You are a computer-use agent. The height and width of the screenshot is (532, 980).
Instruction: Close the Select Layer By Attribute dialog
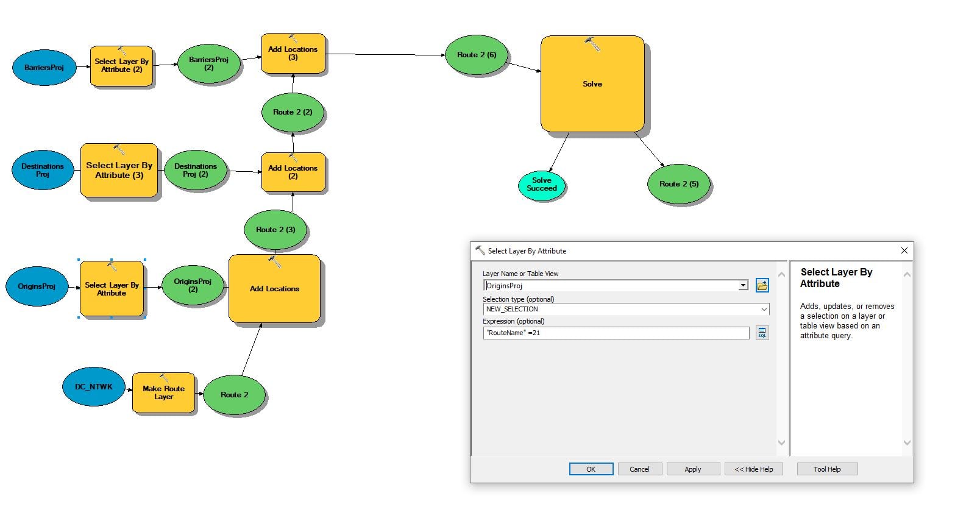tap(904, 250)
